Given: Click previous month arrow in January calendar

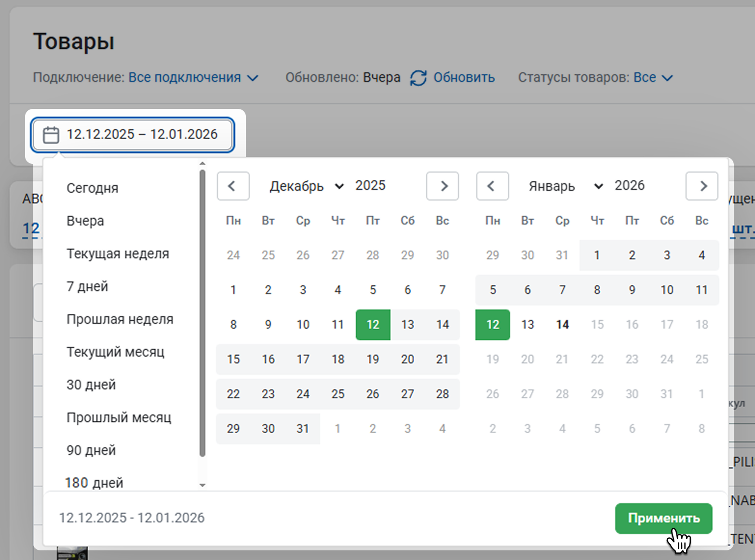Looking at the screenshot, I should tap(492, 186).
